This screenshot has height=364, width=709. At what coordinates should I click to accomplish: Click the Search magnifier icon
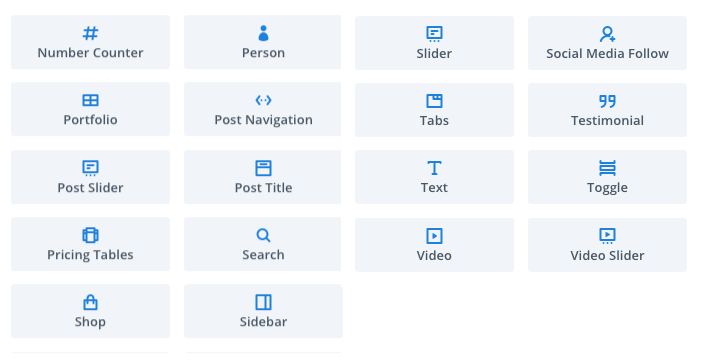click(263, 235)
